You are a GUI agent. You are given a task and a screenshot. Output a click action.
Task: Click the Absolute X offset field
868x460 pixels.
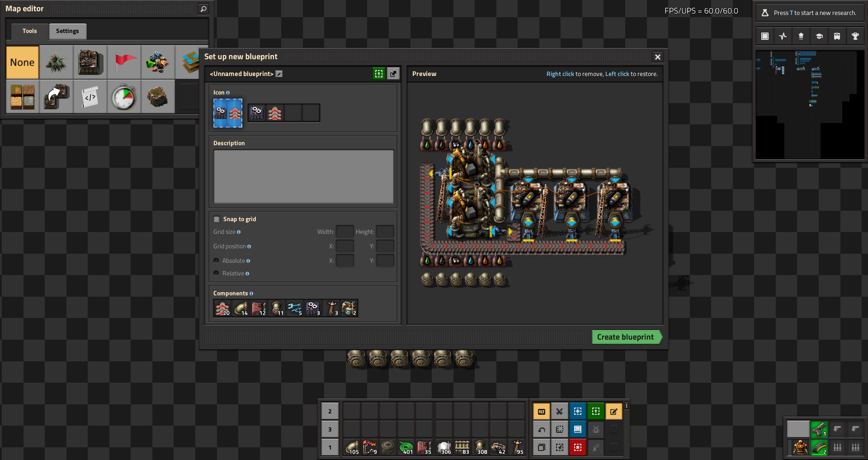(345, 261)
